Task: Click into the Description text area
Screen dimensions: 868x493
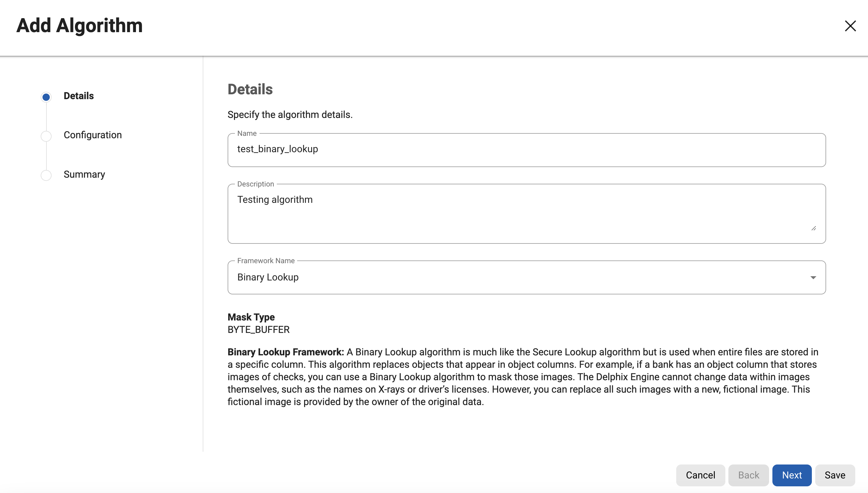Action: click(x=526, y=213)
